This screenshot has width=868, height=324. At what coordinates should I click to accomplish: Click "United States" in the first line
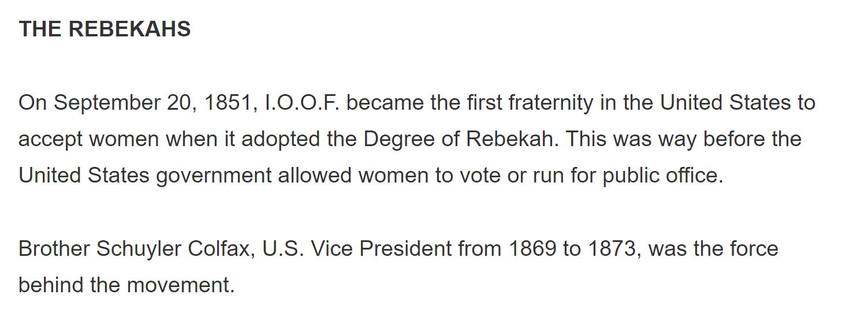click(x=725, y=103)
